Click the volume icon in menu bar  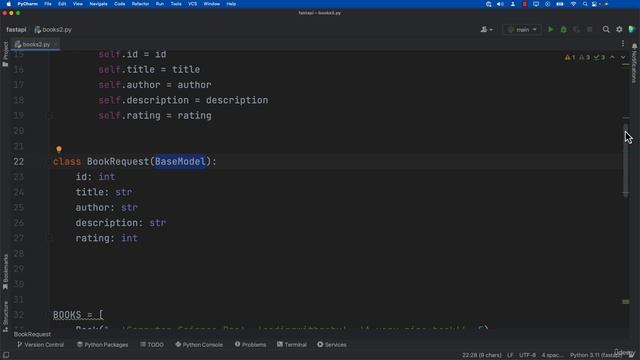tap(500, 4)
